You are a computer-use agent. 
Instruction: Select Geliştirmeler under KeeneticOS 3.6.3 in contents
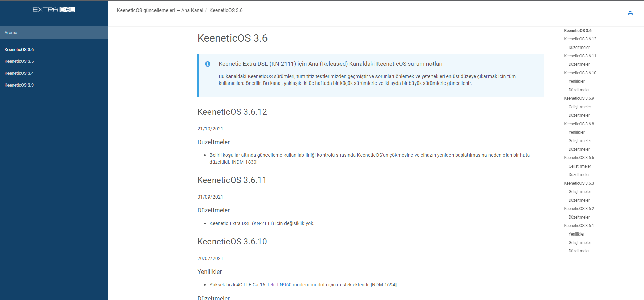coord(579,192)
